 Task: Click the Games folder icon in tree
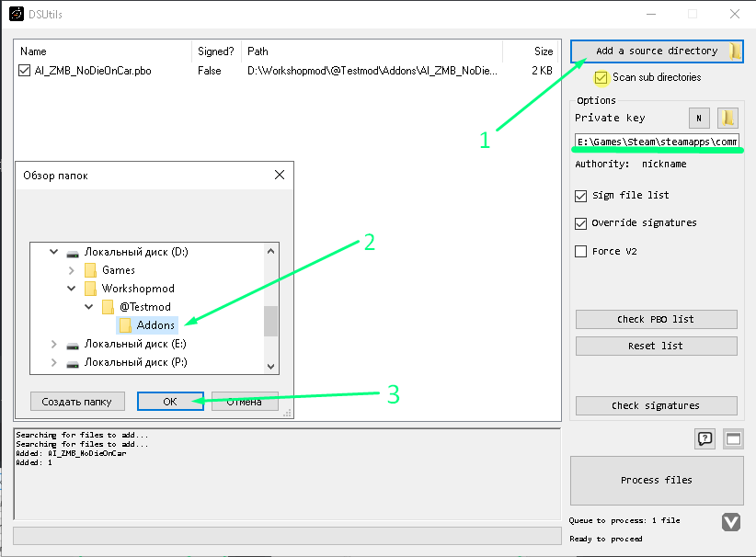[x=90, y=270]
